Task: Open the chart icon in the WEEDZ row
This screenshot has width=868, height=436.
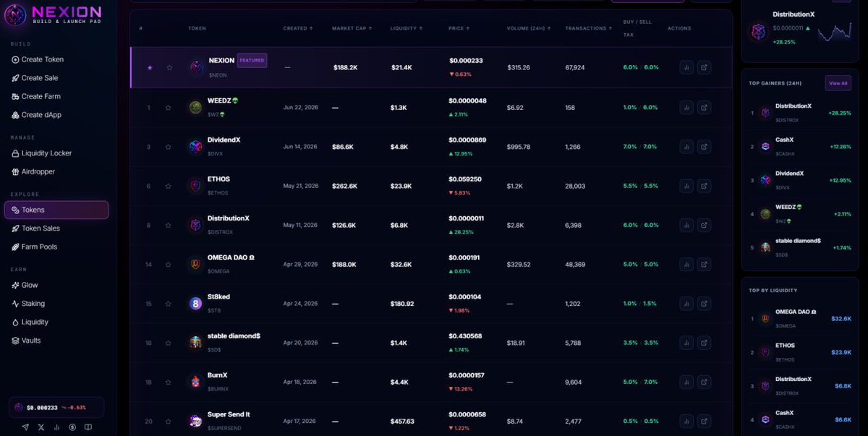Action: click(x=686, y=108)
